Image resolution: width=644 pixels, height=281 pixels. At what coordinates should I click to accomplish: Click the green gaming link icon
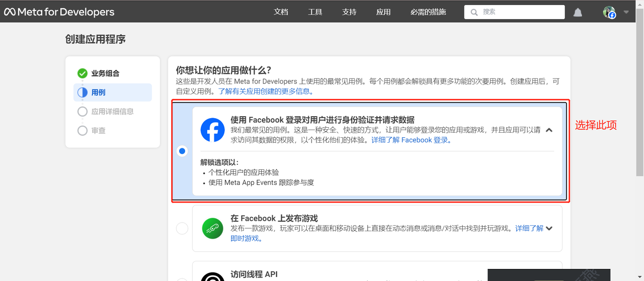[213, 228]
